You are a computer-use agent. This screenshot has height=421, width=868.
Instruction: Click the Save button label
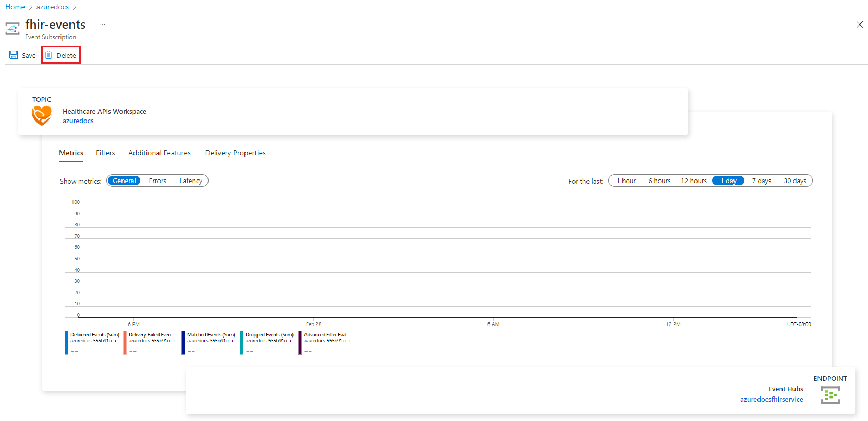[x=29, y=55]
